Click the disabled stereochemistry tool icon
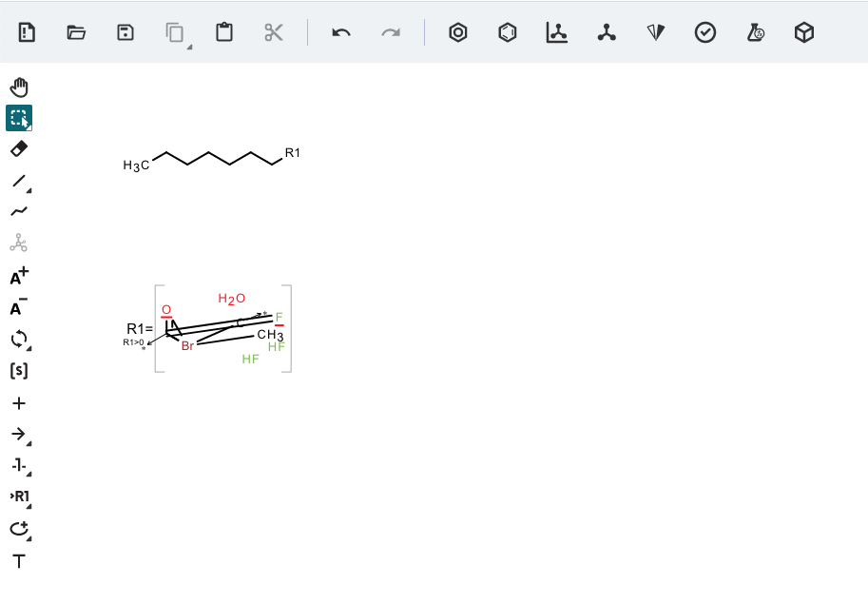Screen dimensions: 868x604 click(19, 243)
